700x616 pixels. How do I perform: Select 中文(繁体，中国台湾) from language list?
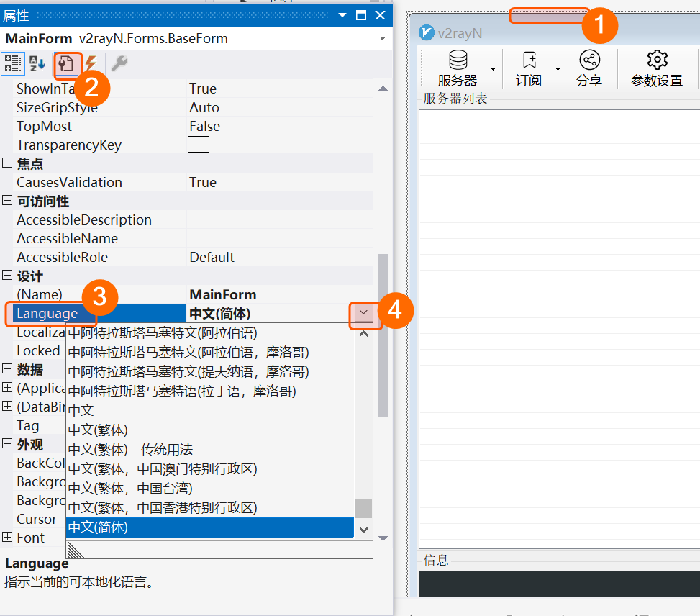pyautogui.click(x=129, y=489)
